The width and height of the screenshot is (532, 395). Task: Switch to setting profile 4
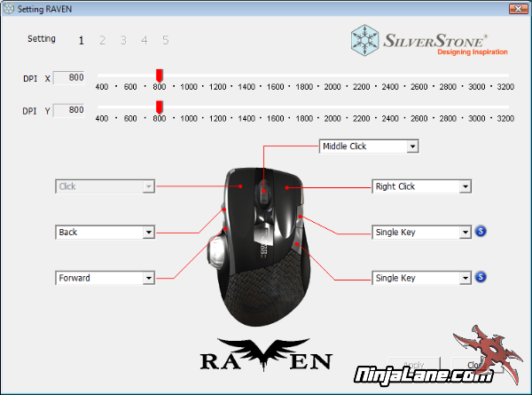point(145,41)
